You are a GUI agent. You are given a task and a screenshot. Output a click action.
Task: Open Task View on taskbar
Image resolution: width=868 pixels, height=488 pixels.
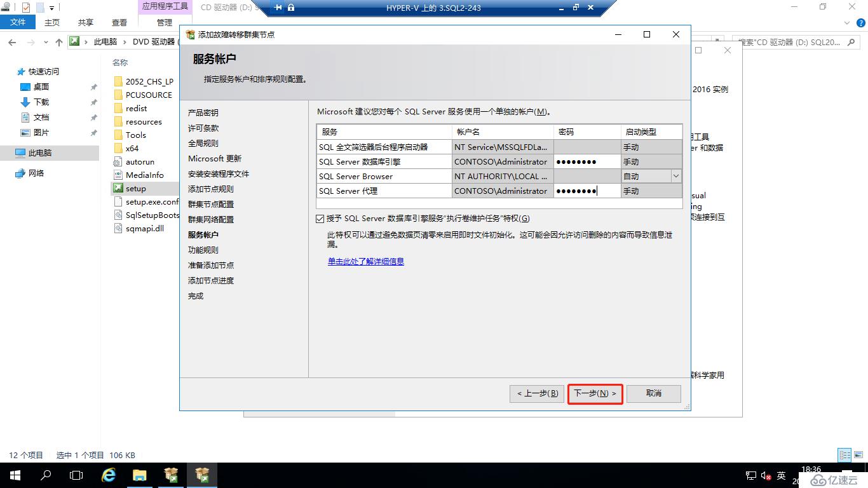tap(76, 475)
